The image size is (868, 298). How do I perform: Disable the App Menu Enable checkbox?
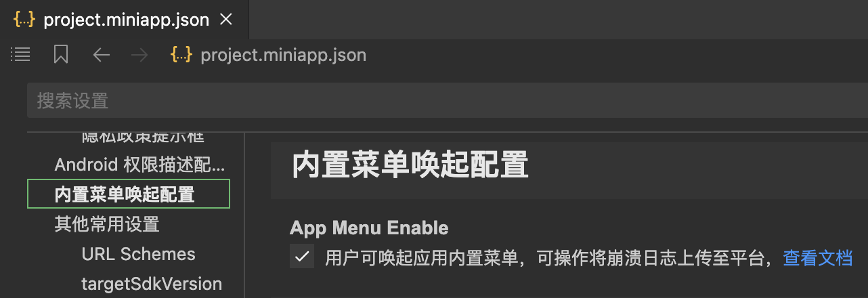[302, 257]
